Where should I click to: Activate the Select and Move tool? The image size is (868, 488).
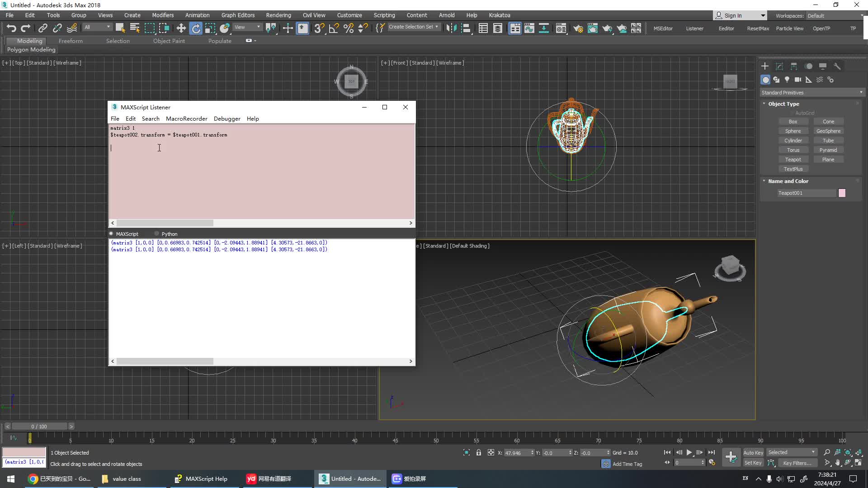click(181, 28)
